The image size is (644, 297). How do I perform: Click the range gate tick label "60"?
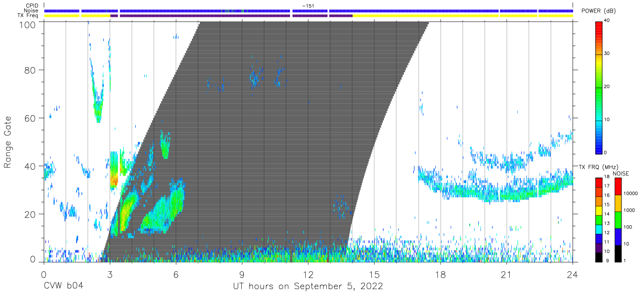30,118
